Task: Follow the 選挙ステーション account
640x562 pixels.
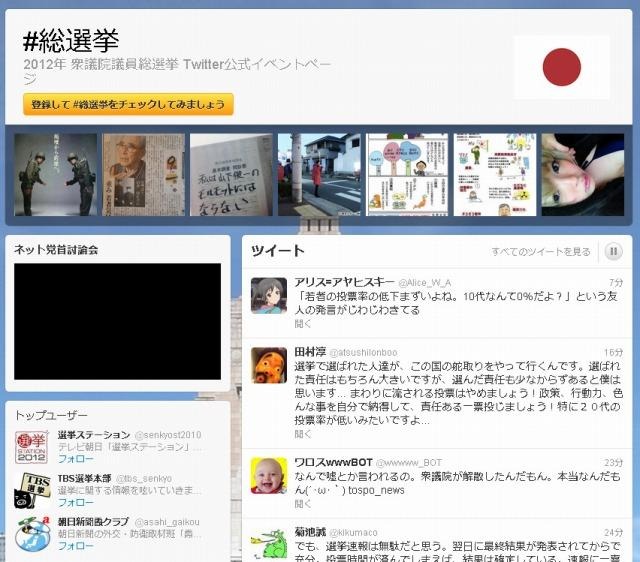Action: tap(75, 459)
